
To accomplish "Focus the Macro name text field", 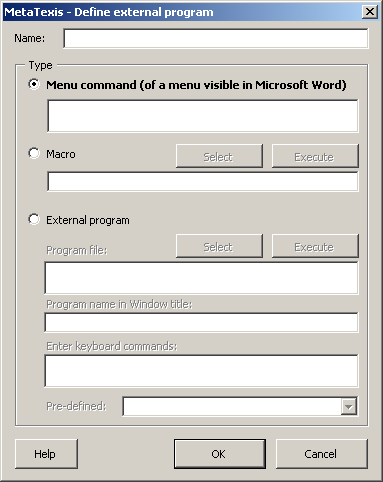I will pos(203,181).
